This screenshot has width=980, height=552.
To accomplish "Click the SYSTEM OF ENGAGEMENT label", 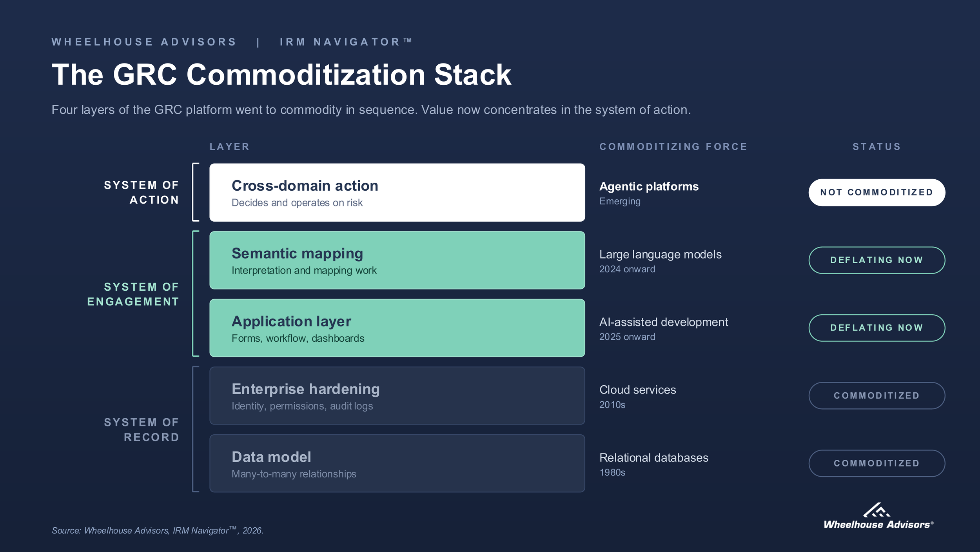I will 133,294.
